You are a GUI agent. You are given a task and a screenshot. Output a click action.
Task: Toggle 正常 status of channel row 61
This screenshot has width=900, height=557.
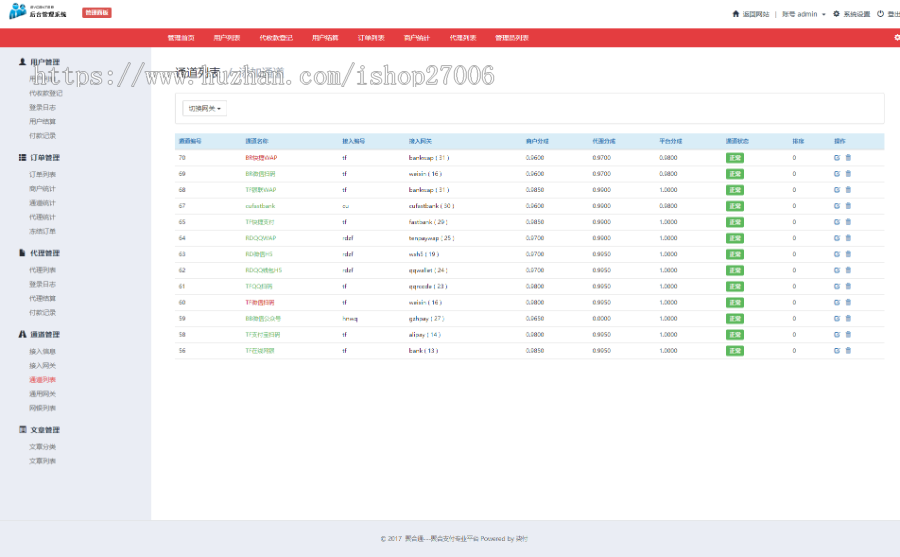735,287
